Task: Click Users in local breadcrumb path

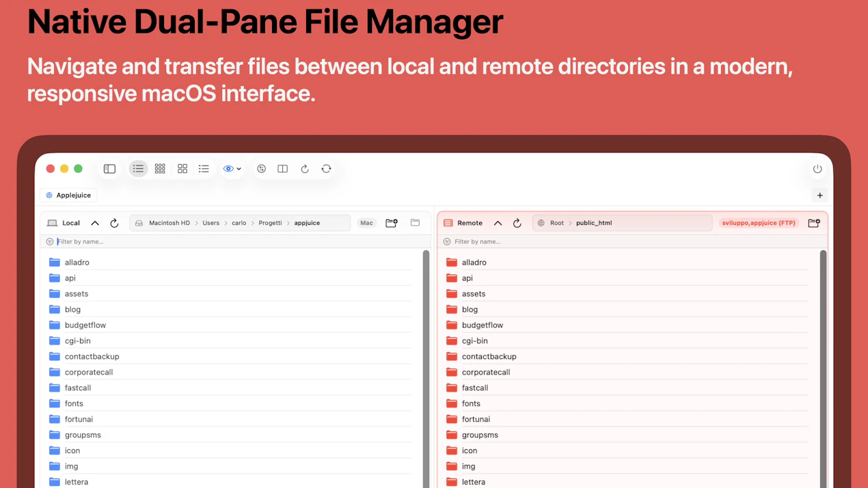Action: pos(211,223)
